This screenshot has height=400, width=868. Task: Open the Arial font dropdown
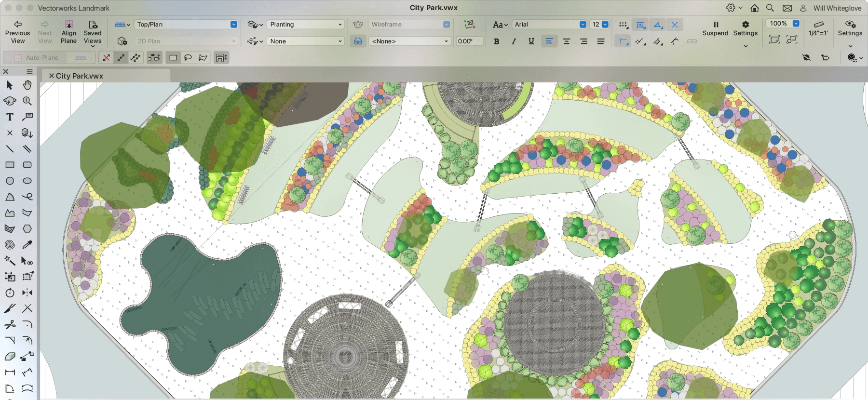[x=549, y=25]
